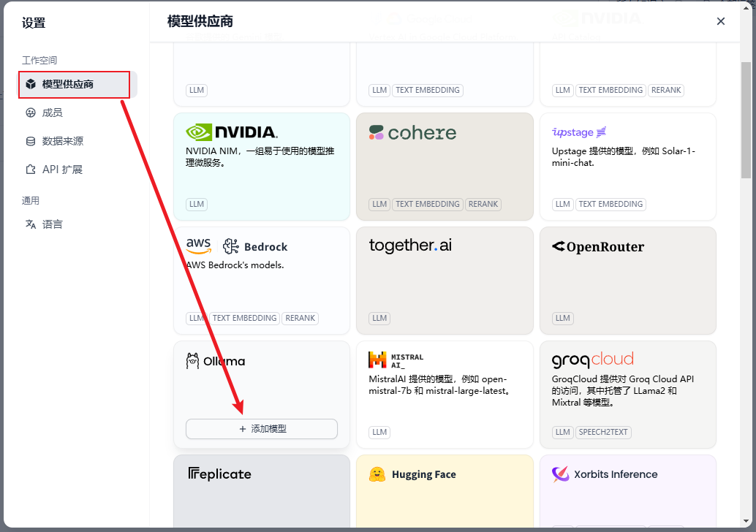This screenshot has height=532, width=756.
Task: Select the together.ai provider card
Action: pyautogui.click(x=445, y=281)
